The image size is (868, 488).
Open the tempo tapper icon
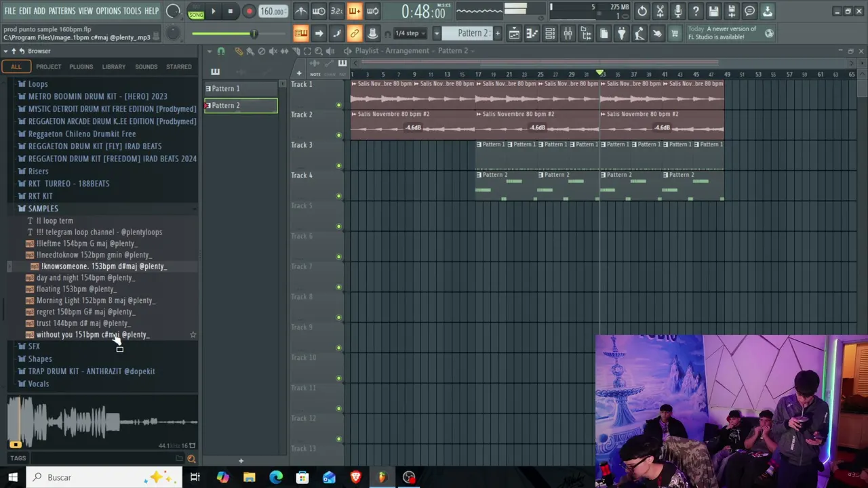click(639, 33)
